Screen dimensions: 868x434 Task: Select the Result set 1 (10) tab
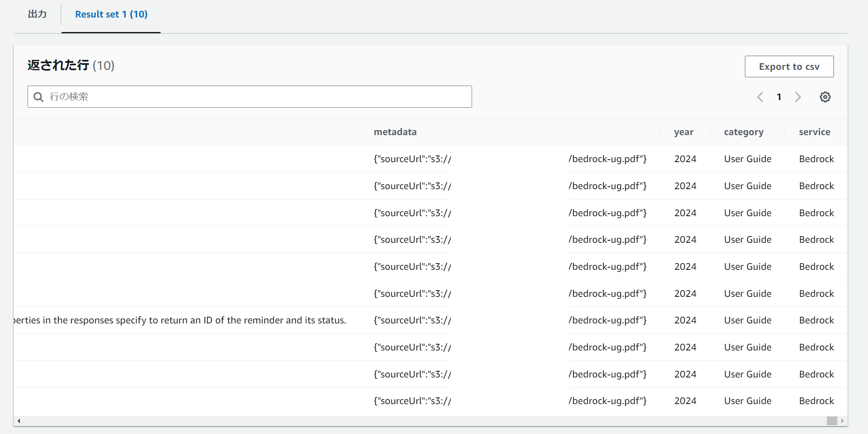point(111,14)
